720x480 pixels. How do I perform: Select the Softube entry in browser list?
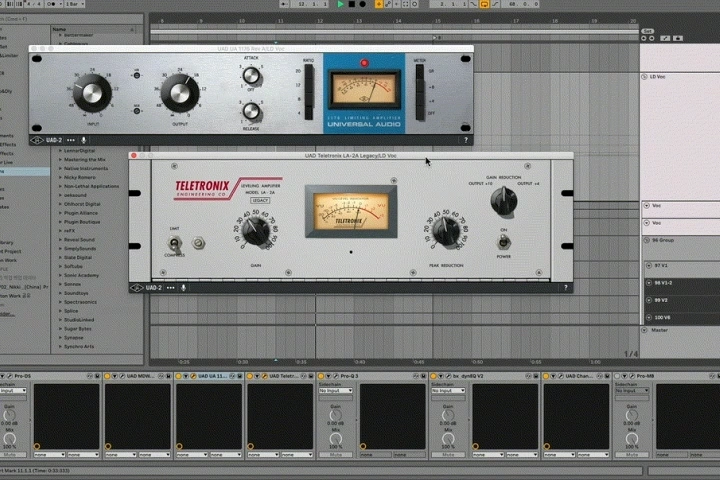coord(73,266)
